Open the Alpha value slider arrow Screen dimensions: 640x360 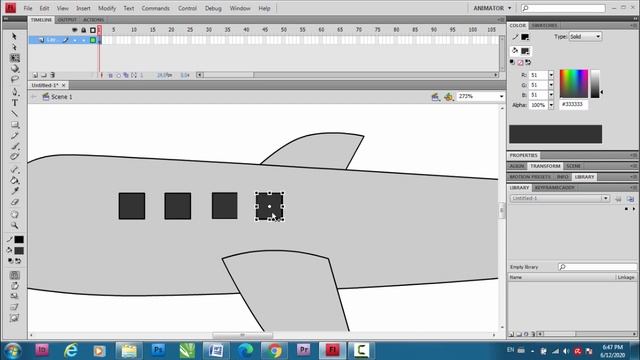551,105
